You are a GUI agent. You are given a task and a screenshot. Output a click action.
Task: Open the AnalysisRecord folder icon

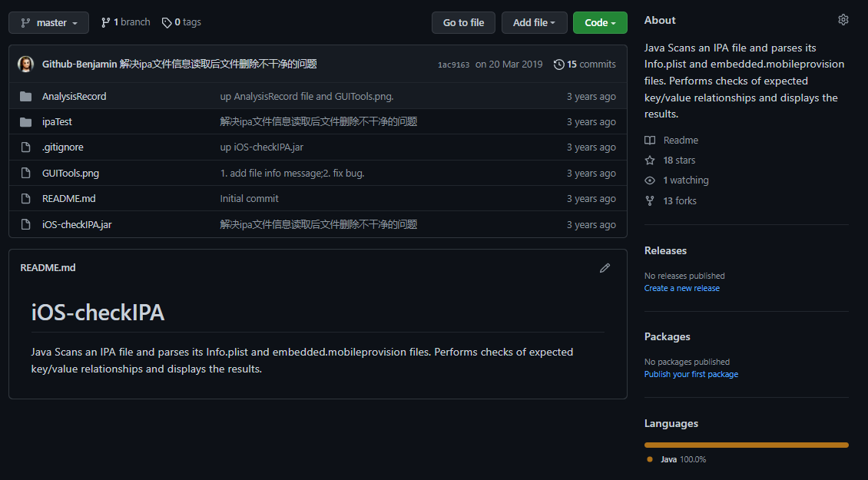(x=25, y=96)
